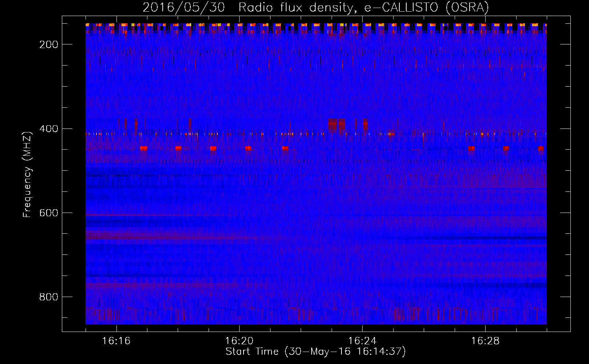Click the plot title '2016/05/30 Radio flux density'
The height and width of the screenshot is (364, 589).
click(x=248, y=8)
